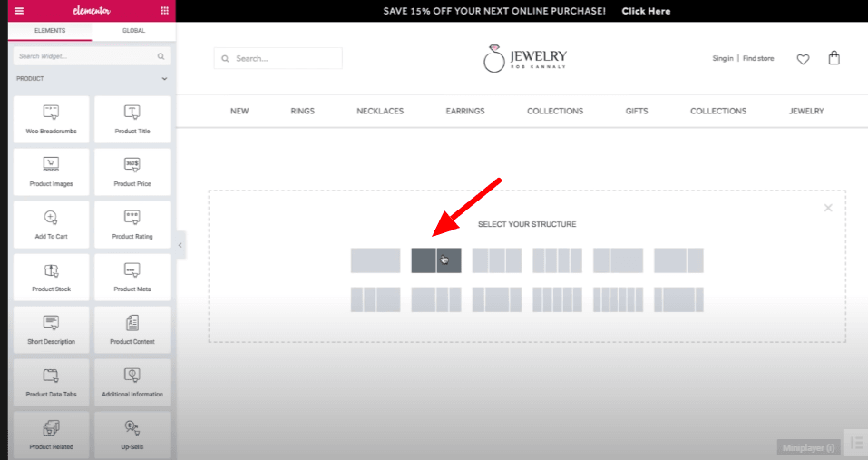Open the Necklaces menu item
Image resolution: width=868 pixels, height=460 pixels.
(380, 111)
